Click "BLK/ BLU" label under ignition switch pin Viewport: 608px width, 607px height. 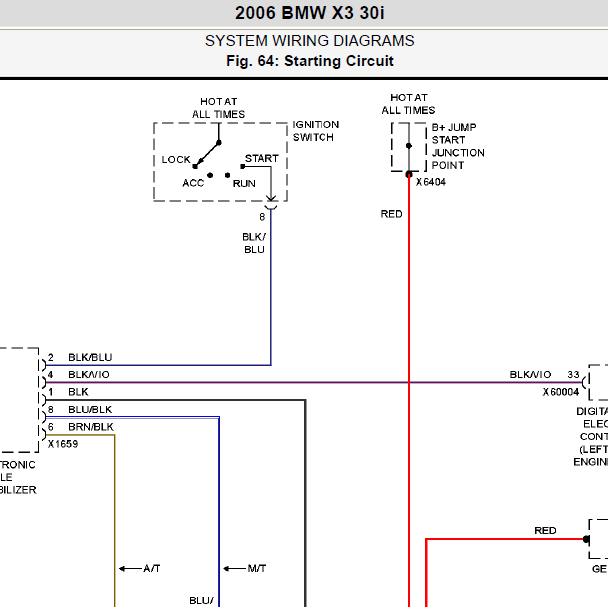[x=254, y=243]
